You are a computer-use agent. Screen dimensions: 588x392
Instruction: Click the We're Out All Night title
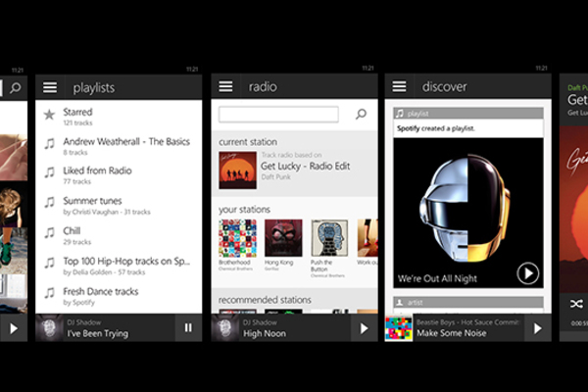[x=437, y=278]
